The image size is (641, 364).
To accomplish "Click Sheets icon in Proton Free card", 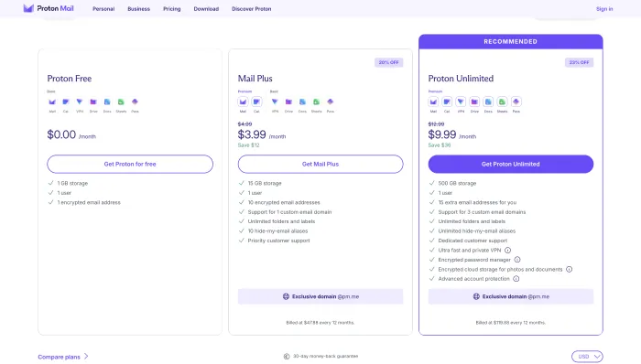I will (121, 102).
